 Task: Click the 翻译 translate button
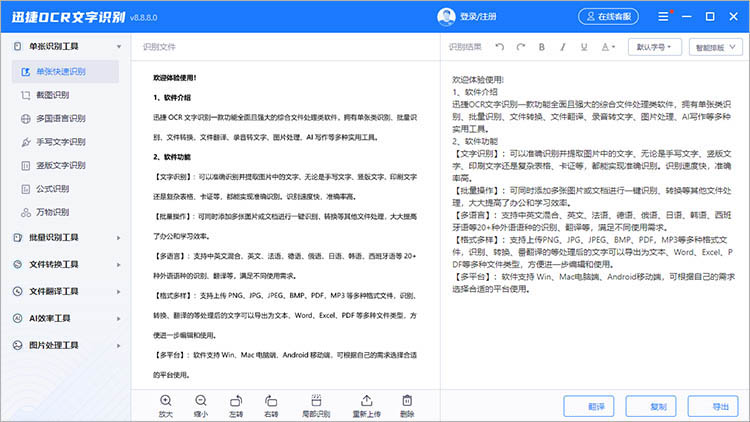pyautogui.click(x=595, y=407)
